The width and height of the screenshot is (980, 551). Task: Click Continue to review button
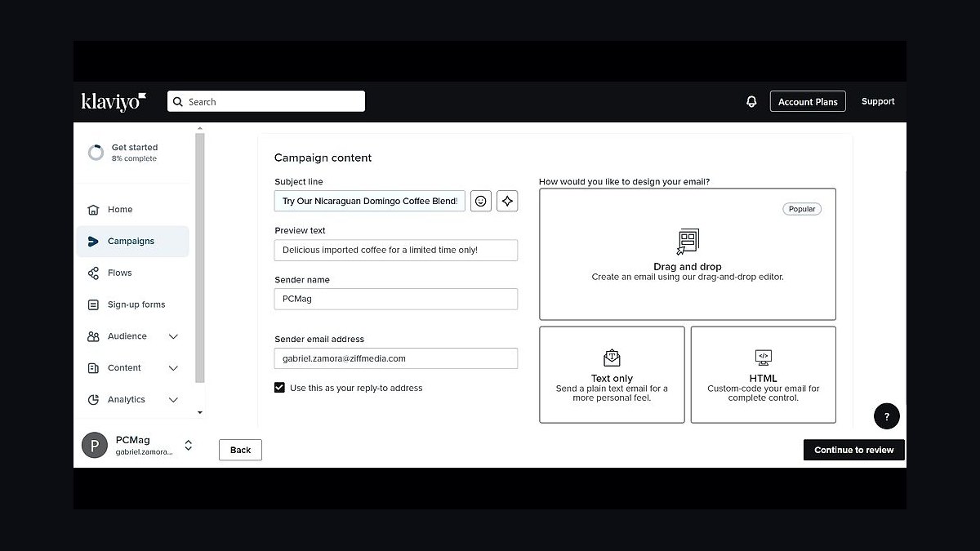point(854,450)
